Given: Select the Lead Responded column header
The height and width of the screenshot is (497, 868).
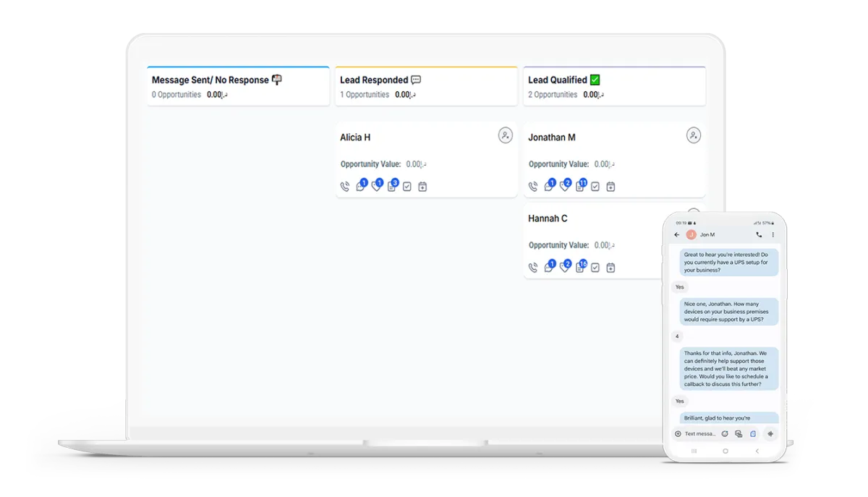Looking at the screenshot, I should (x=426, y=87).
